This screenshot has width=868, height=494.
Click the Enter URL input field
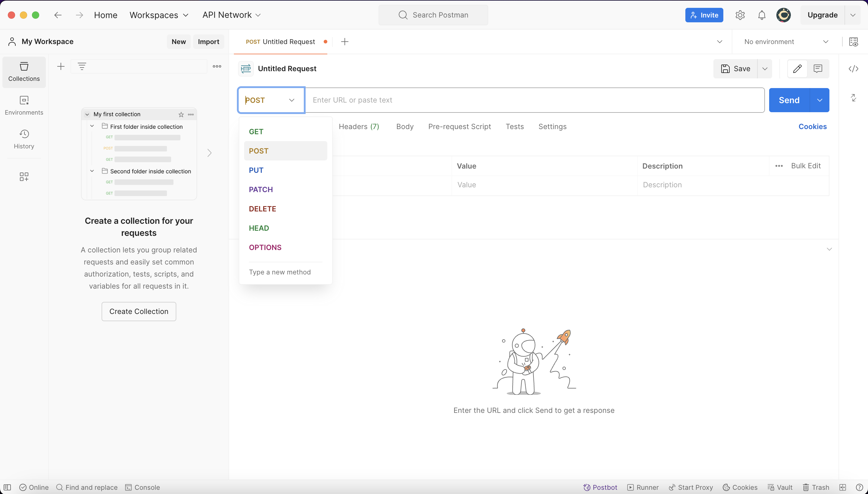534,100
